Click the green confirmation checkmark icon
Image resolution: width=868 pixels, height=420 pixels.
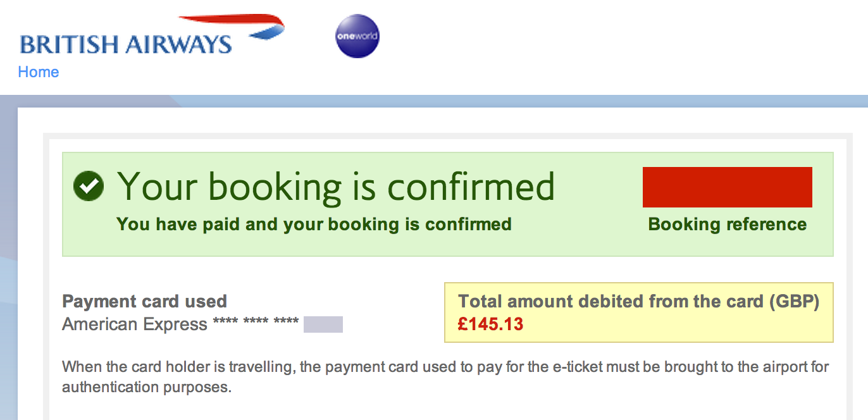tap(89, 187)
